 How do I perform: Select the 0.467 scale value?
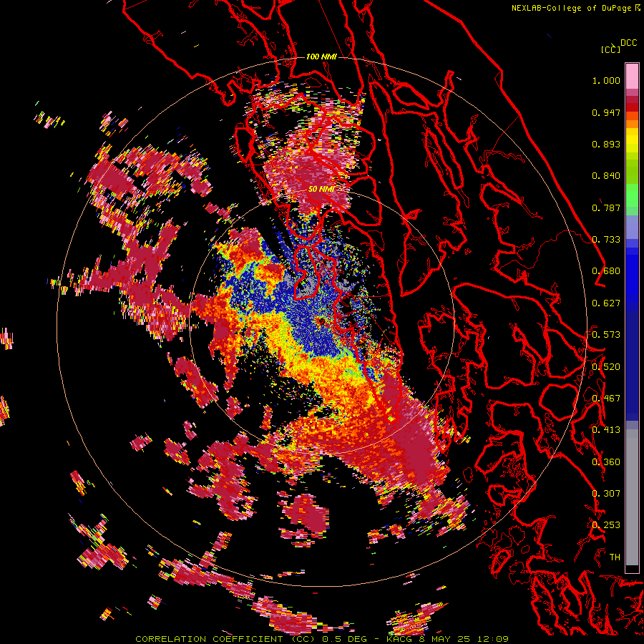click(606, 399)
